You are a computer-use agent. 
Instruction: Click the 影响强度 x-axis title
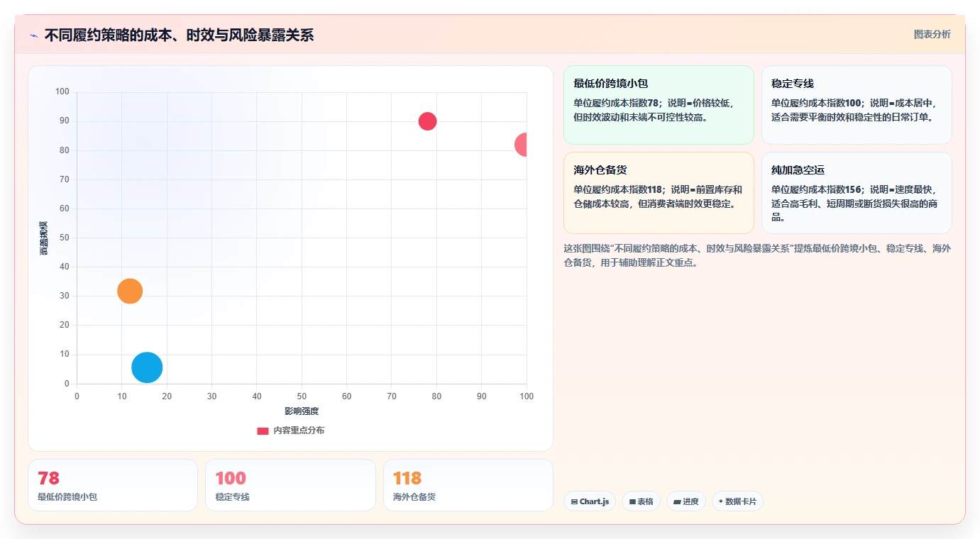point(302,411)
